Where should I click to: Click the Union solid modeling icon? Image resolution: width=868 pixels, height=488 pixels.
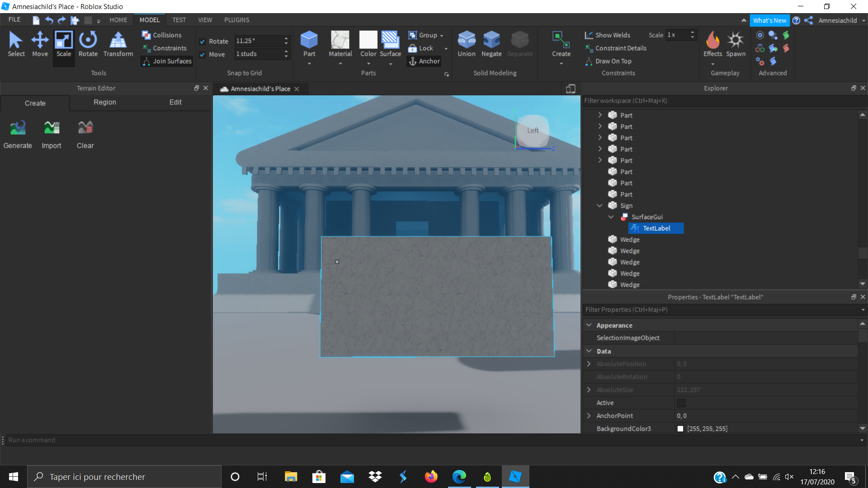[467, 44]
